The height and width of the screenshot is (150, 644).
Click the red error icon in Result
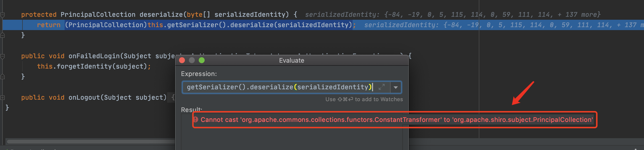[196, 119]
